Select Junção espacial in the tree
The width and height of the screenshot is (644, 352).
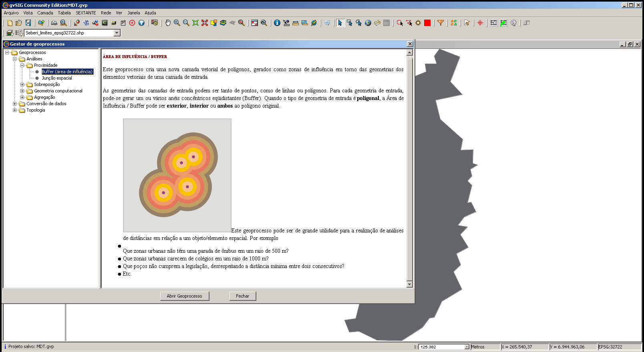[57, 78]
